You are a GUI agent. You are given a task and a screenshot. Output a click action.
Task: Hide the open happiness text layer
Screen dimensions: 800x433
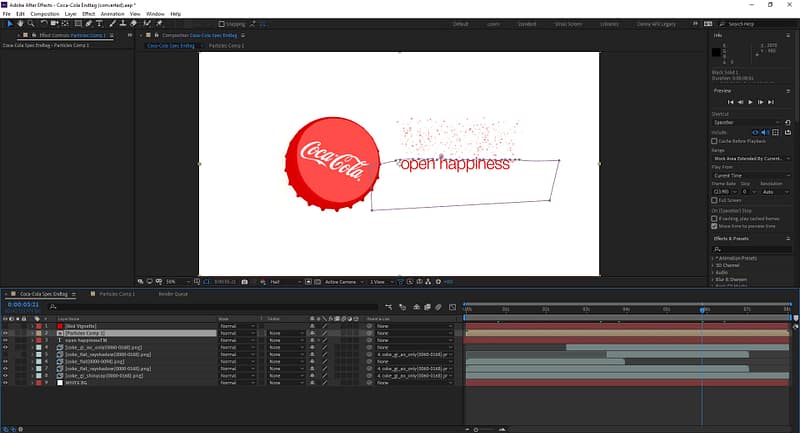6,340
